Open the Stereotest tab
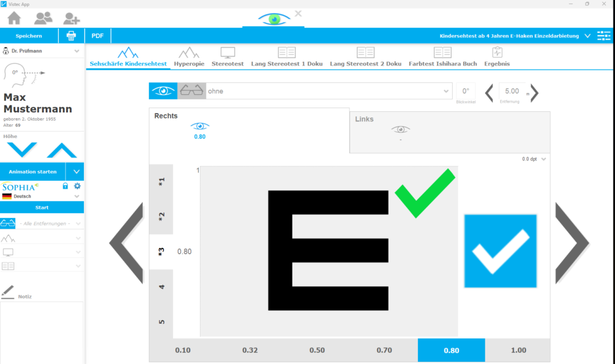This screenshot has height=364, width=615. pyautogui.click(x=228, y=57)
